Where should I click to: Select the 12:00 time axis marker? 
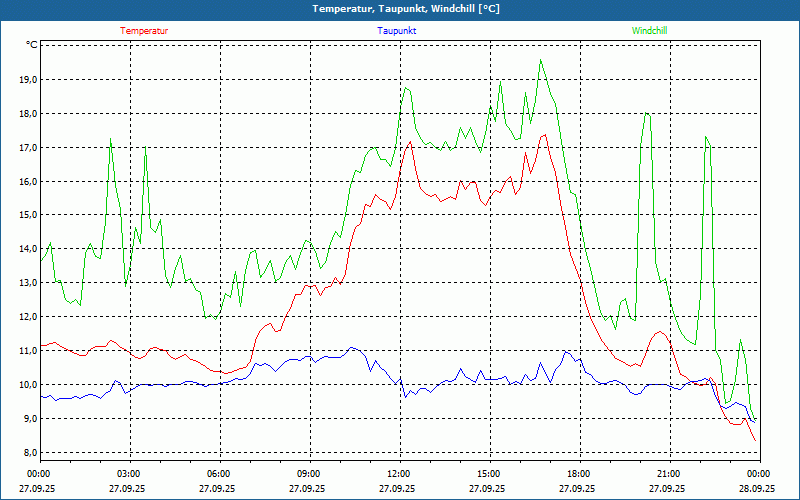tap(398, 474)
